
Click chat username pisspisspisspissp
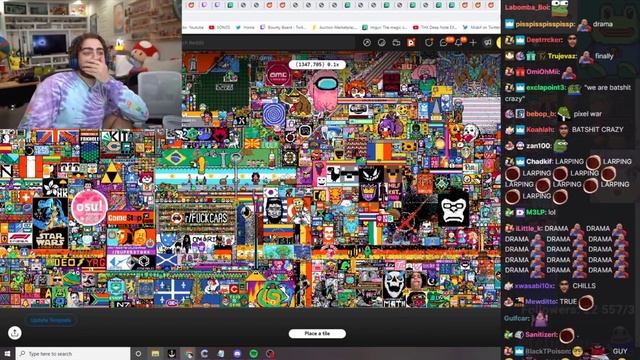tap(545, 24)
